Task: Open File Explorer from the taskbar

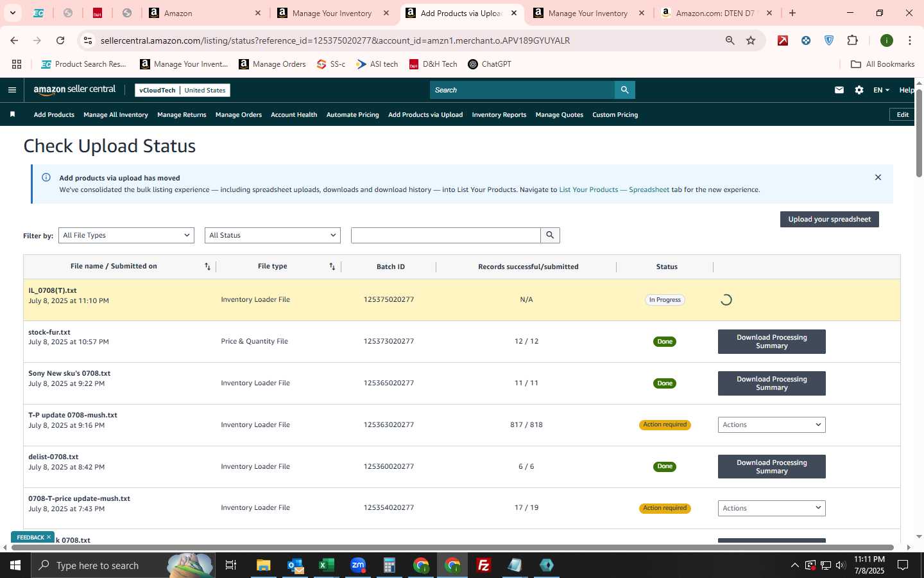Action: click(264, 565)
